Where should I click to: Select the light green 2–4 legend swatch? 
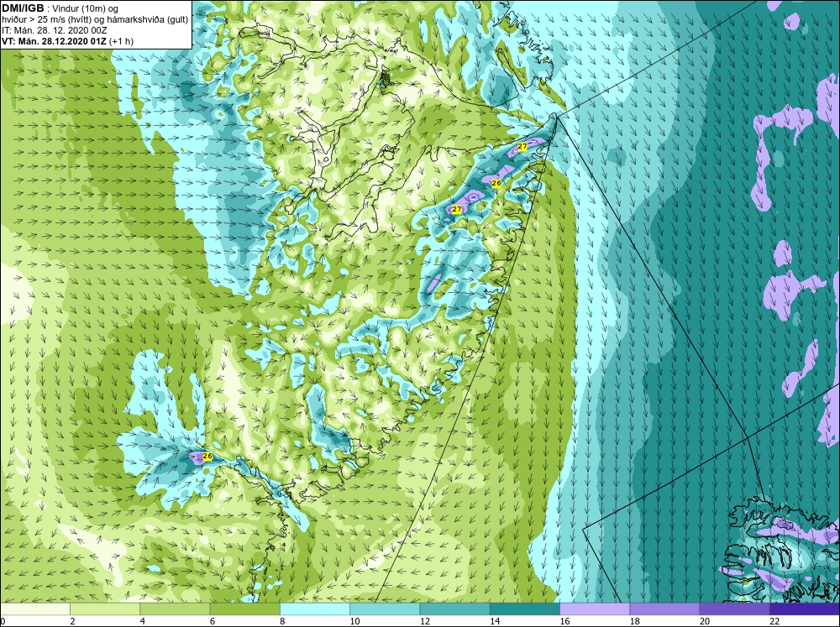point(105,609)
